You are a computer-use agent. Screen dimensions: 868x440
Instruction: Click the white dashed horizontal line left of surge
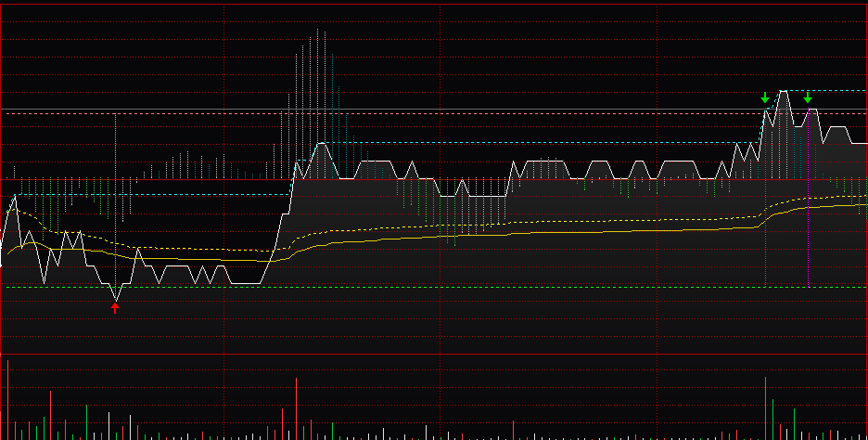185,194
